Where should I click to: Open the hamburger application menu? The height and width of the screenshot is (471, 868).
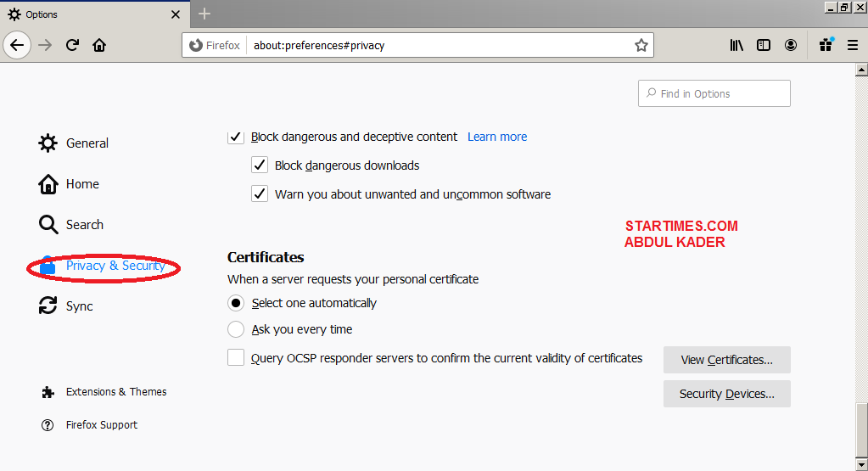pos(853,45)
